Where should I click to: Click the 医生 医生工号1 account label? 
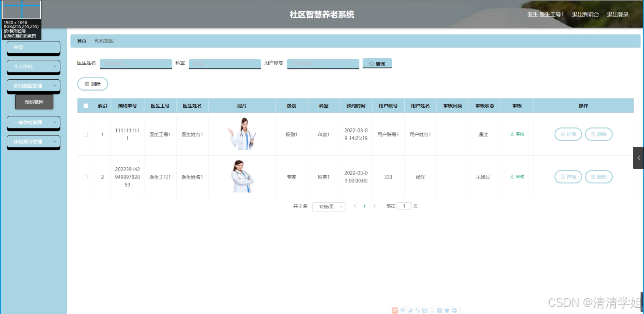coord(546,14)
